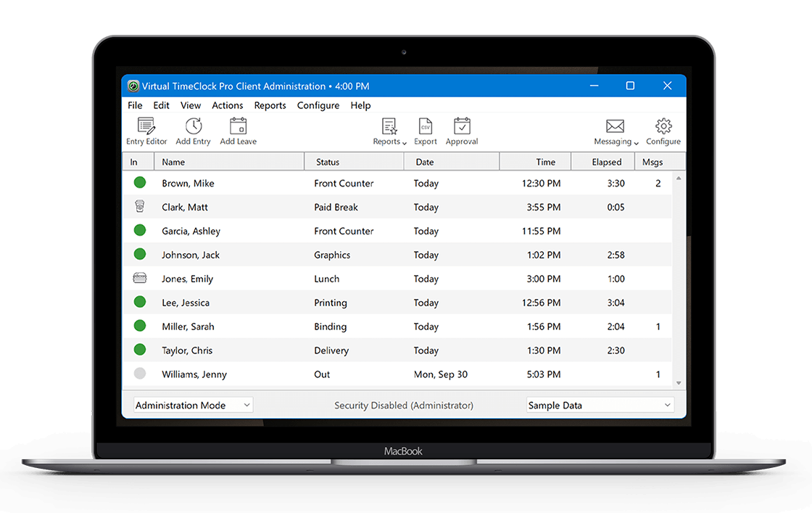This screenshot has width=812, height=513.
Task: Click the 5:03 PM time cell
Action: [x=544, y=374]
